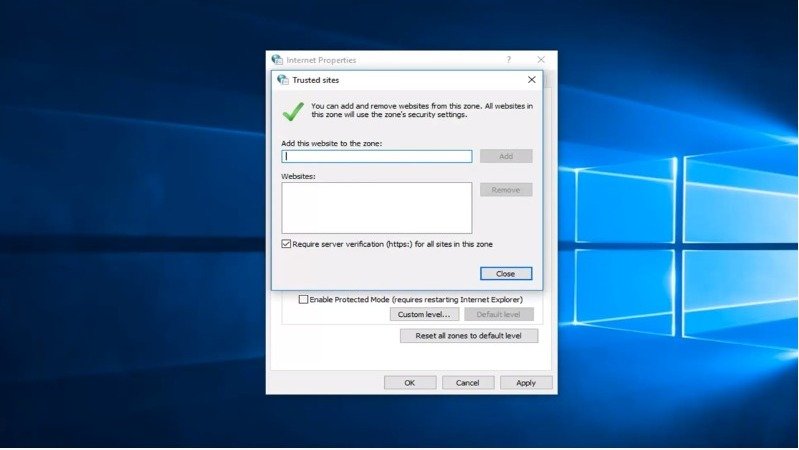Screen dimensions: 799x450
Task: Click the Apply button
Action: point(526,382)
